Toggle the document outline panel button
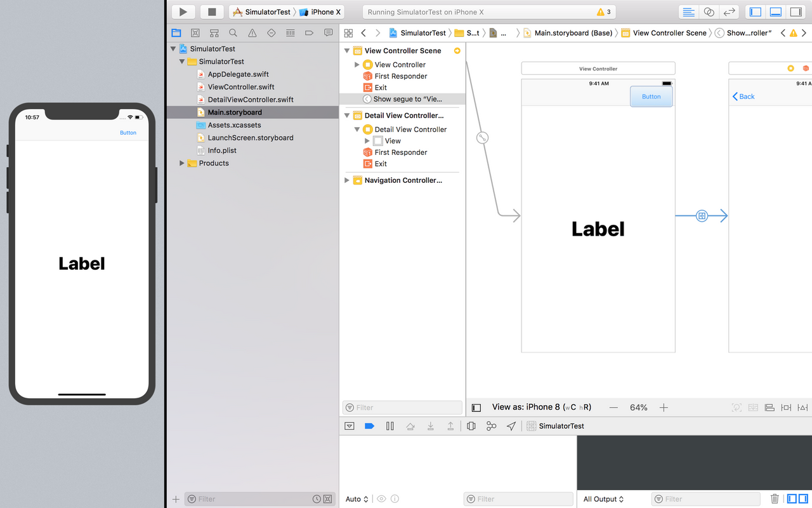The image size is (812, 508). (x=476, y=408)
